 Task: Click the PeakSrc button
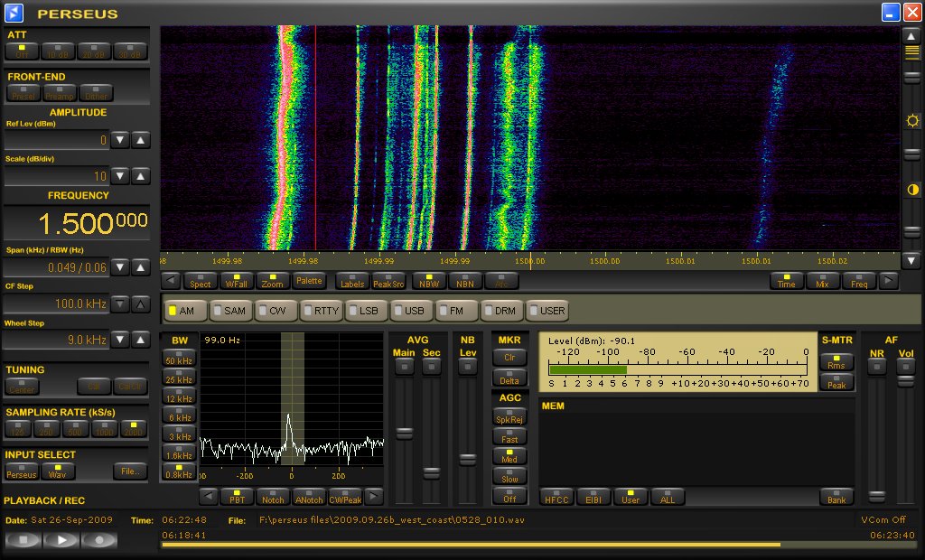click(x=388, y=281)
